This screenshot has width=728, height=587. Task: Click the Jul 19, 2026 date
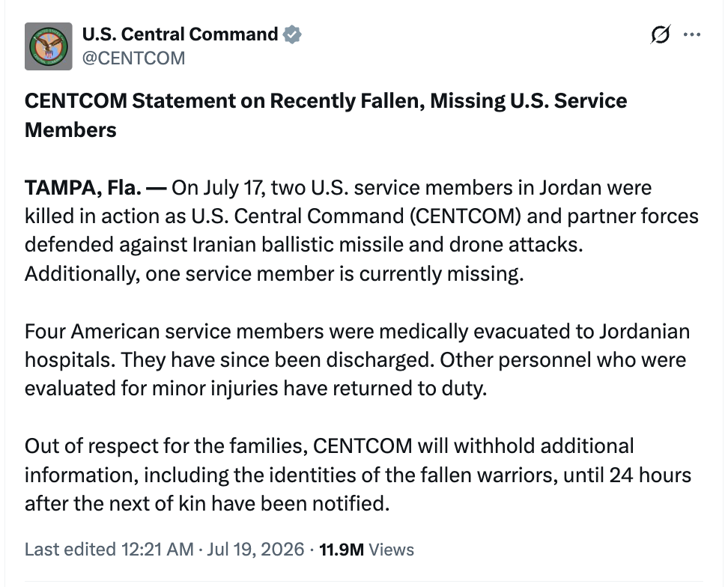[255, 550]
